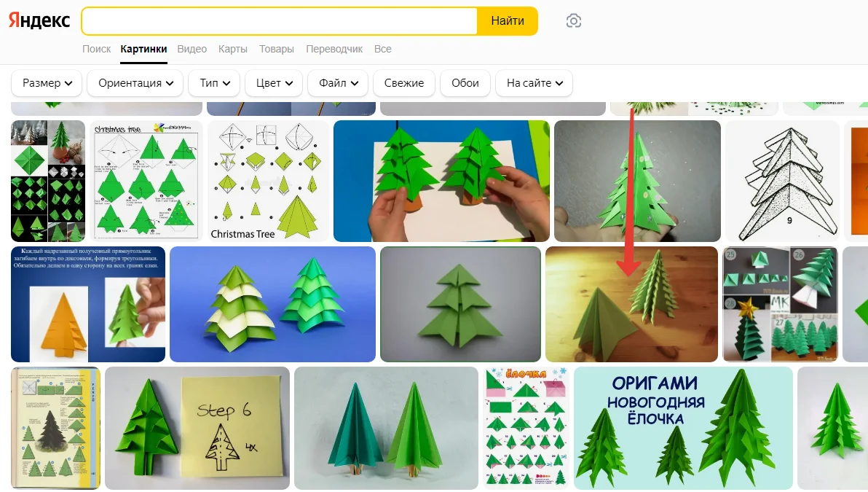Toggle the Свежие filter
This screenshot has height=492, width=868.
click(404, 83)
